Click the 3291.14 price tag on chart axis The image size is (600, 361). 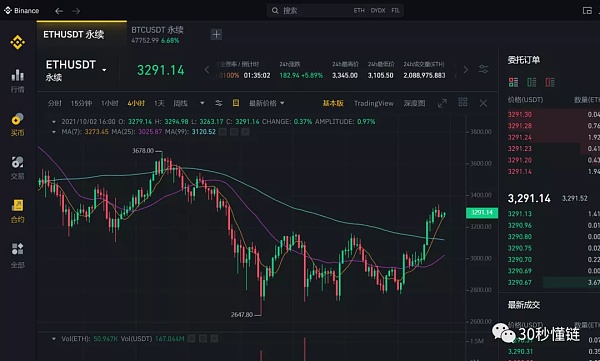tap(482, 212)
